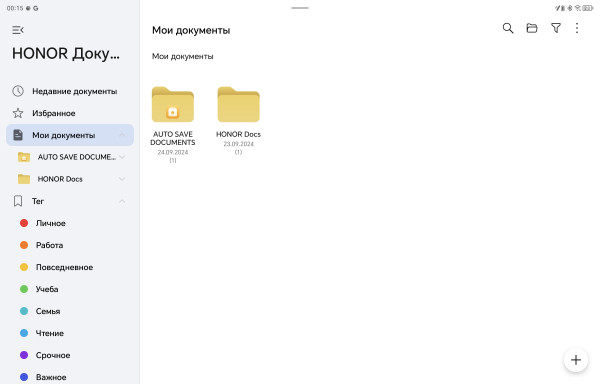Image resolution: width=600 pixels, height=384 pixels.
Task: Select Мои документы in the sidebar
Action: tap(70, 135)
